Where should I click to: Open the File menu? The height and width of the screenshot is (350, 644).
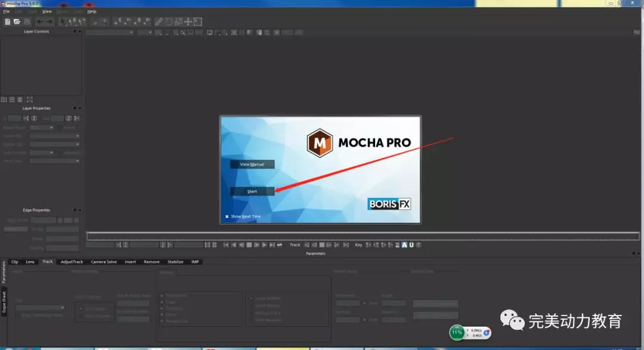[x=6, y=11]
